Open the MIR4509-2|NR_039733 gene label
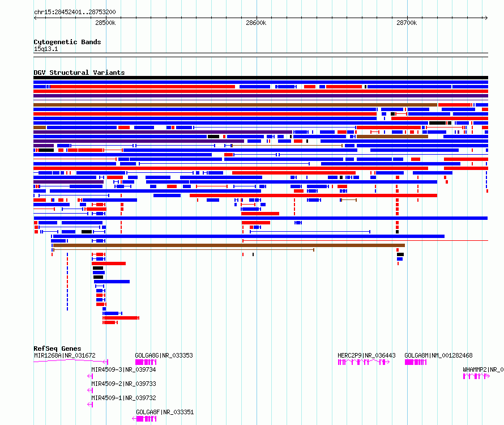The image size is (504, 425). click(x=123, y=384)
